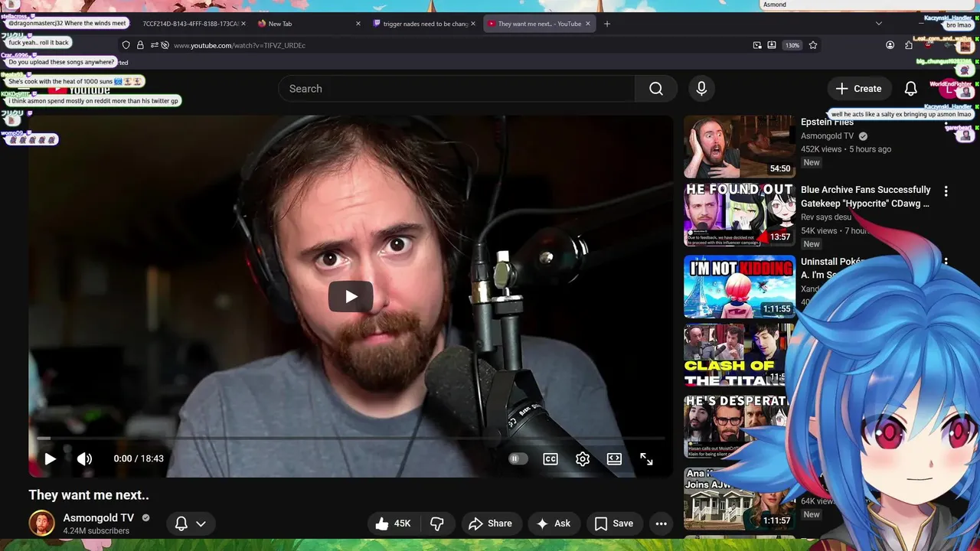Open the Create button menu
Viewport: 980px width, 551px height.
[x=858, y=89]
